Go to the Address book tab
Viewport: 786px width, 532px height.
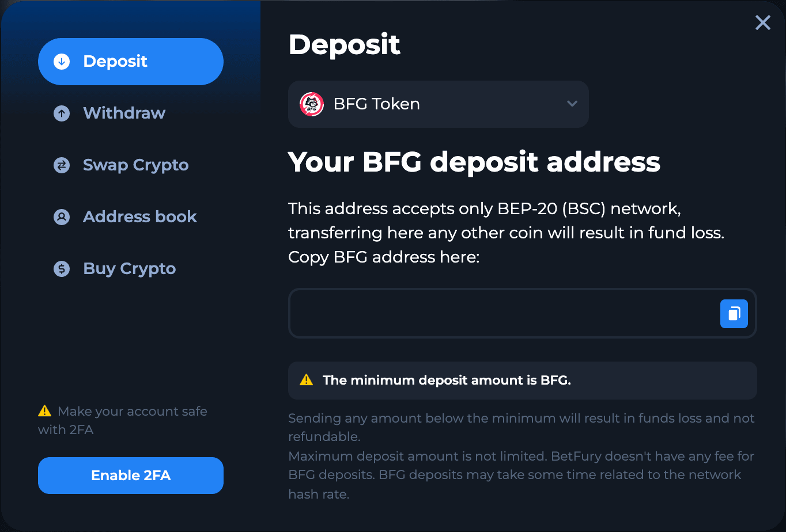[x=139, y=217]
